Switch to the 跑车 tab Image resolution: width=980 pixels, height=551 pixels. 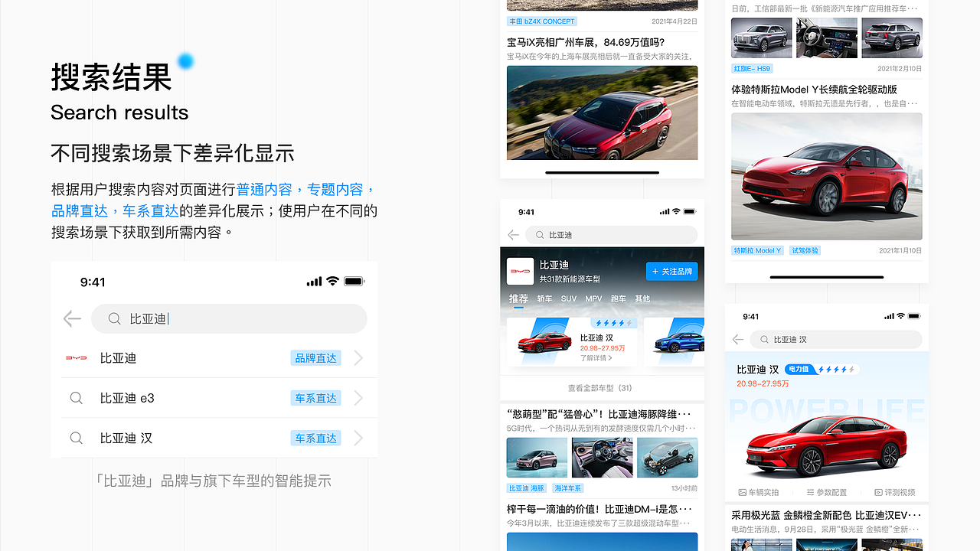coord(619,298)
